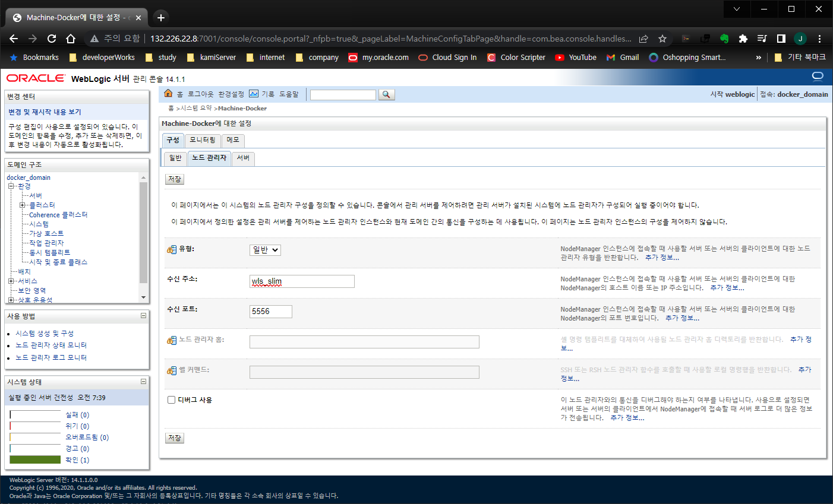The image size is (833, 504).
Task: Click the Oracle logo in console header
Action: [36, 78]
